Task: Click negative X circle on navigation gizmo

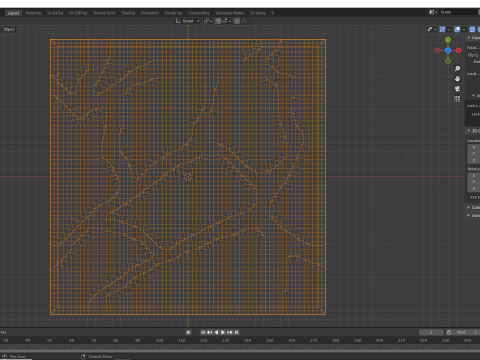Action: 437,50
